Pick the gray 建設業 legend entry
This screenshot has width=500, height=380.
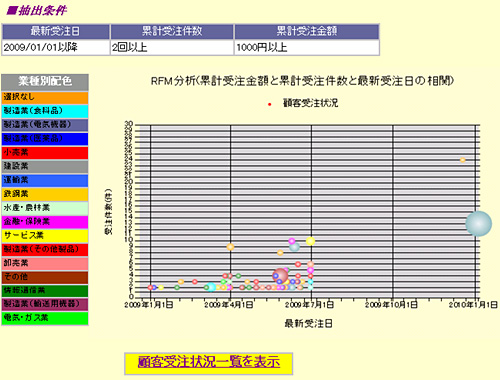coord(45,166)
